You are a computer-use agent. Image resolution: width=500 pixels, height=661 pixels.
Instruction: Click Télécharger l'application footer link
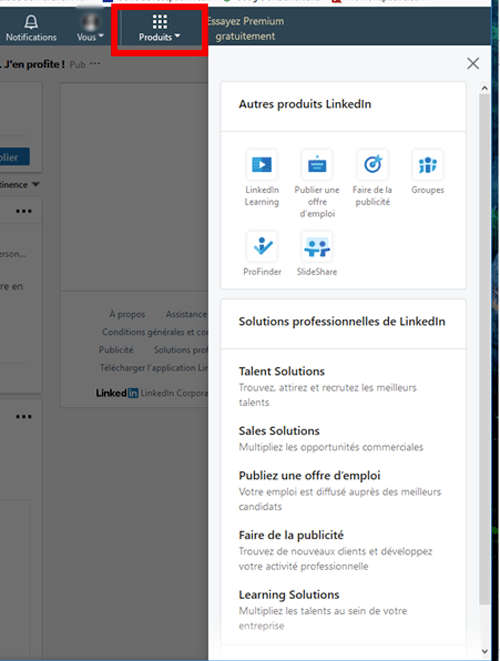pos(154,368)
